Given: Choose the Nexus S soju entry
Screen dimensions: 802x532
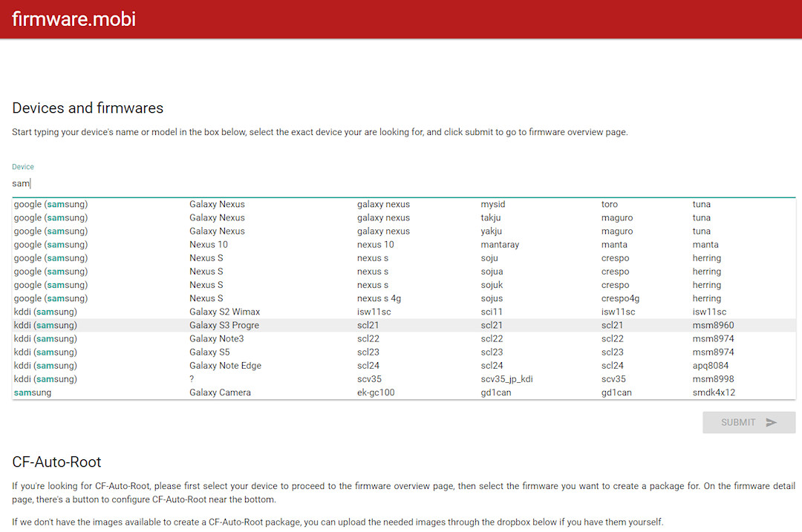Looking at the screenshot, I should [403, 258].
